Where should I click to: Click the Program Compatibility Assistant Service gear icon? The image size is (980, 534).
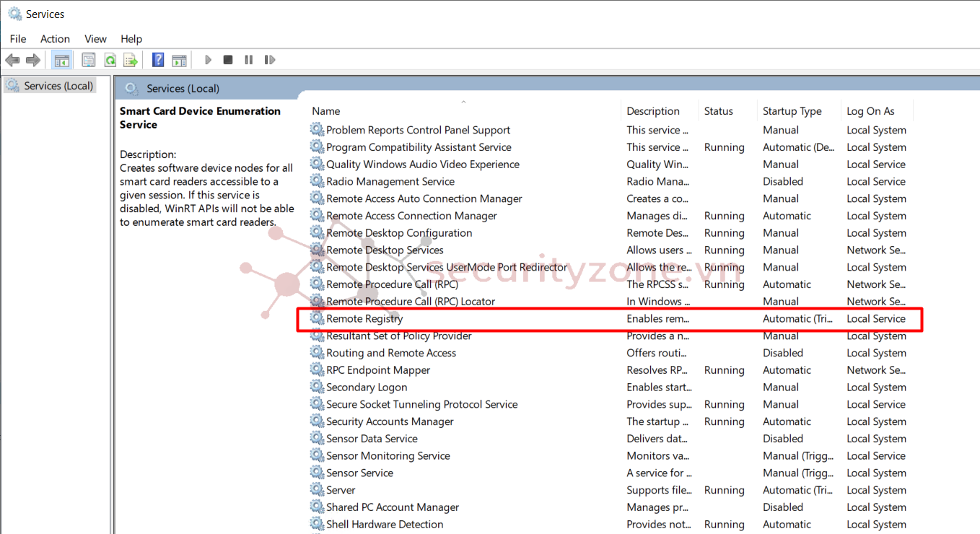[x=317, y=147]
